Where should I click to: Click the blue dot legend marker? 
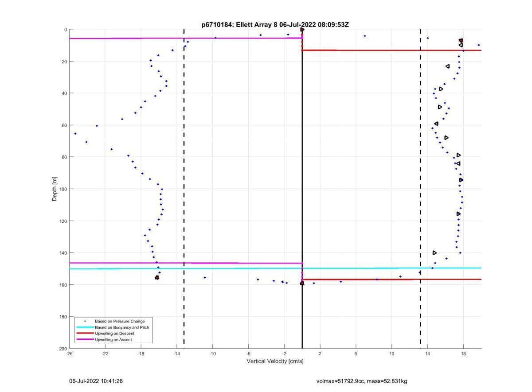point(85,321)
